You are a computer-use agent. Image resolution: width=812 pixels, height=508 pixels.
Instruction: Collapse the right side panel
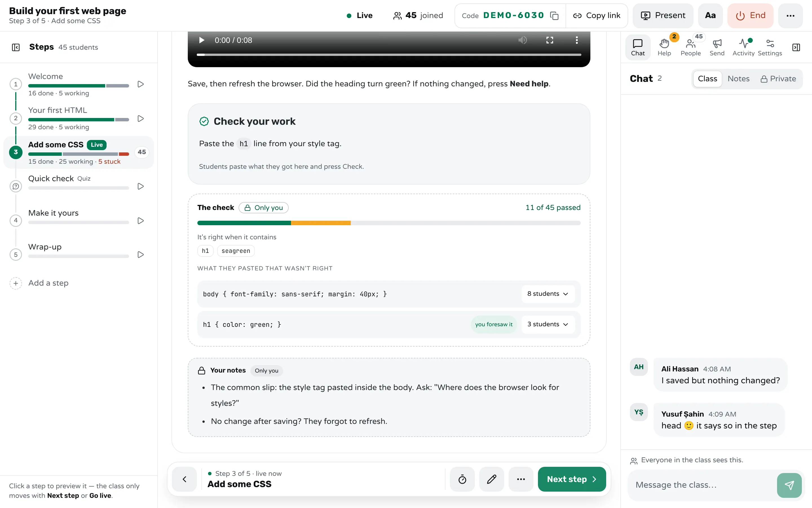[796, 47]
